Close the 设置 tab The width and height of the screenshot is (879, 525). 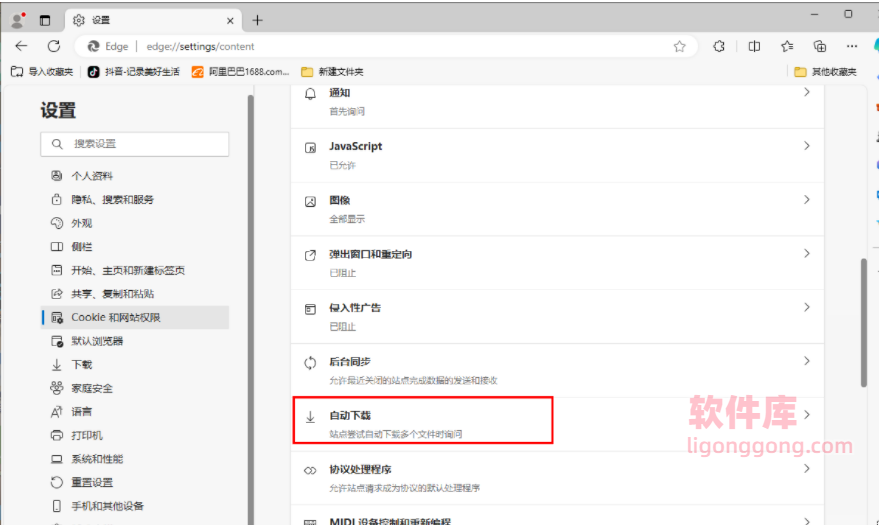pos(230,21)
